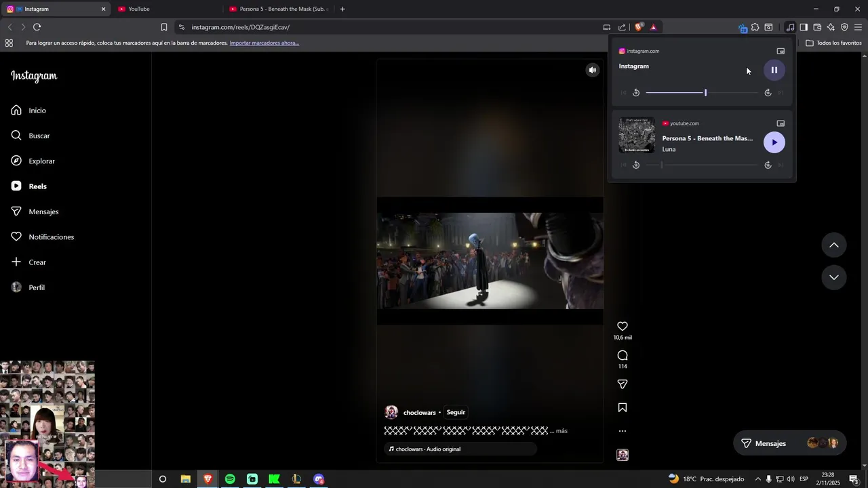Image resolution: width=868 pixels, height=488 pixels.
Task: Rewind Instagram media by 10 seconds
Action: (x=636, y=93)
